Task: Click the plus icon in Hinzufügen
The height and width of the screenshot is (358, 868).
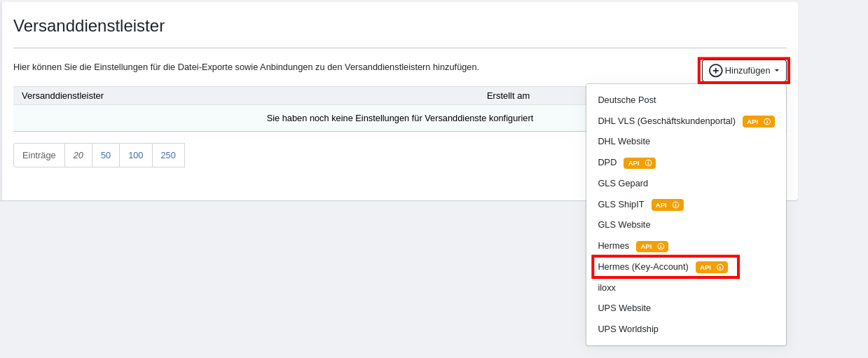Action: click(x=715, y=71)
